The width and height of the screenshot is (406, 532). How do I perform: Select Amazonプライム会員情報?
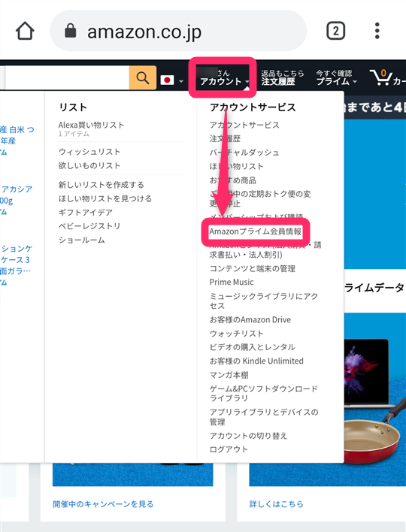point(256,231)
